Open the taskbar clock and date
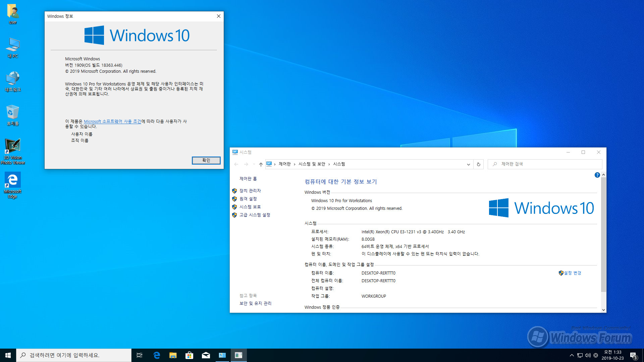This screenshot has width=644, height=362. point(612,355)
